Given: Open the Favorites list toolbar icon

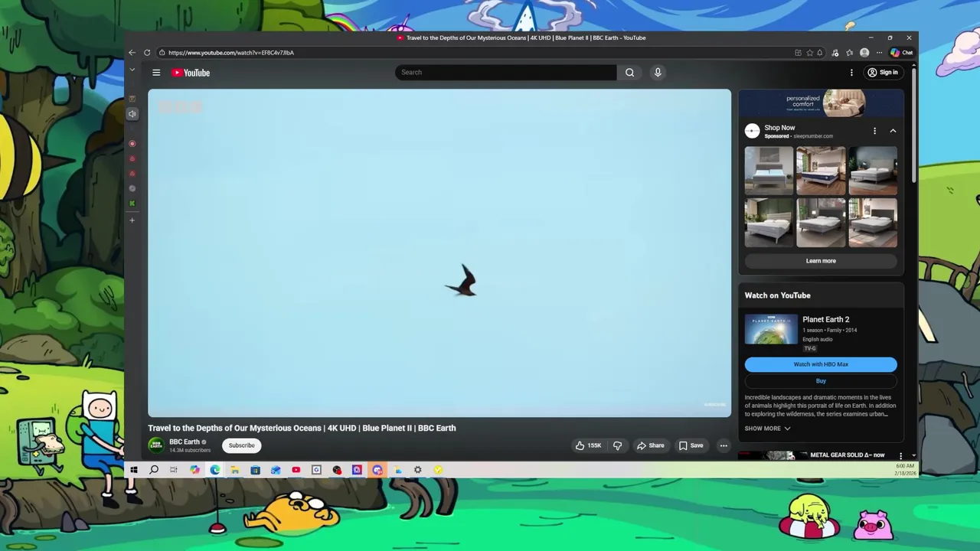Looking at the screenshot, I should pos(849,53).
